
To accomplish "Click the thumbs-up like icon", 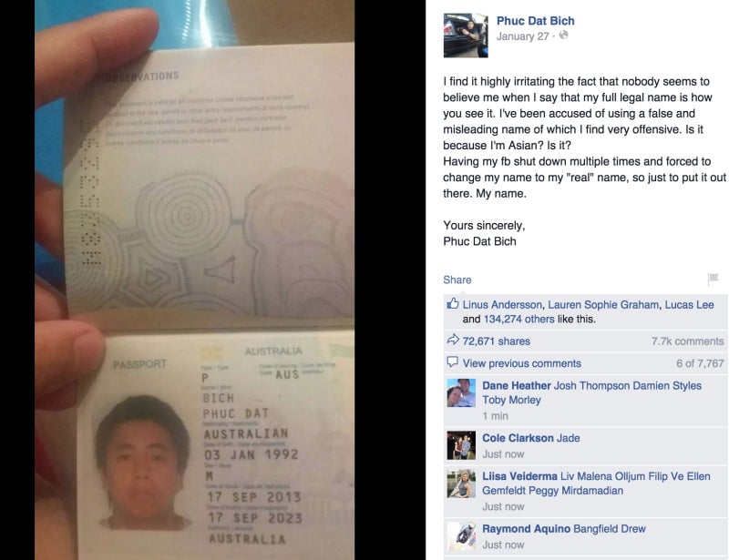I will tap(452, 303).
